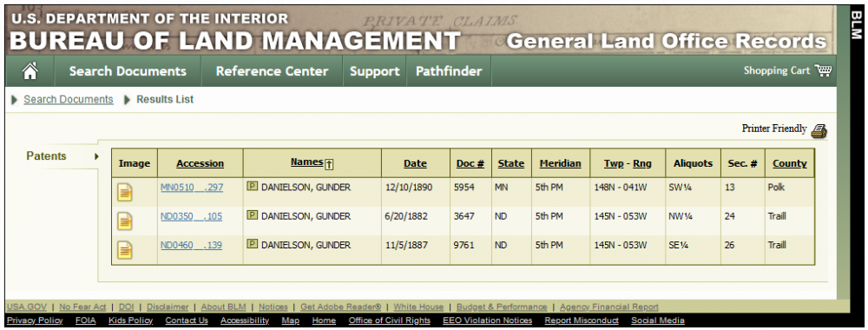This screenshot has height=330, width=868.
Task: Open document image for accession ND0350__.105
Action: point(125,221)
